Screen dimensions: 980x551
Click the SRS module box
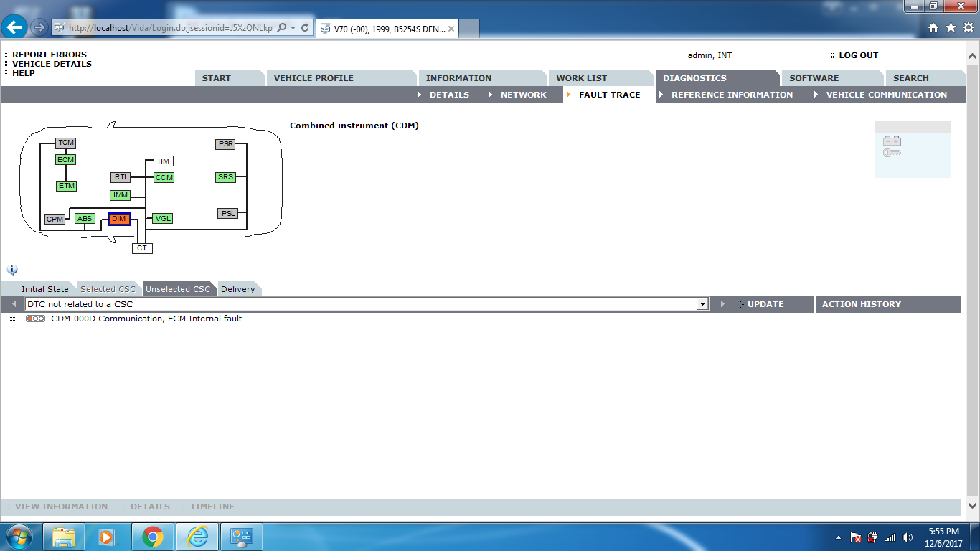[225, 177]
